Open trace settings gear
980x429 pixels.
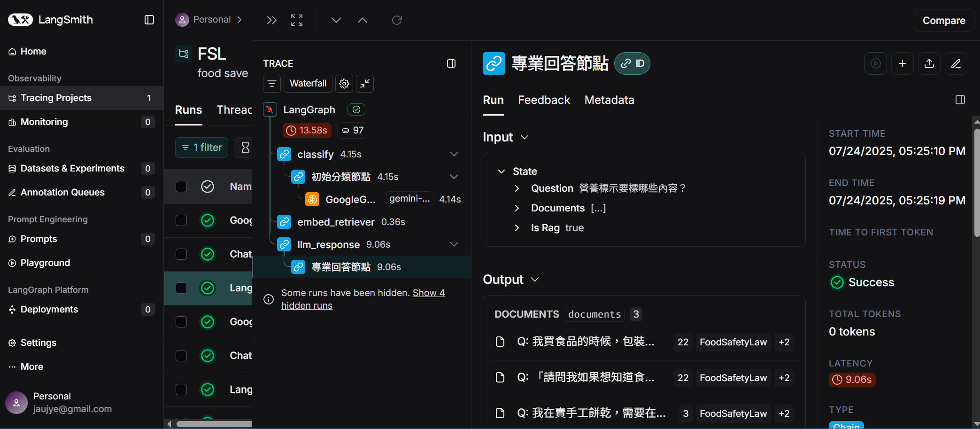[344, 84]
